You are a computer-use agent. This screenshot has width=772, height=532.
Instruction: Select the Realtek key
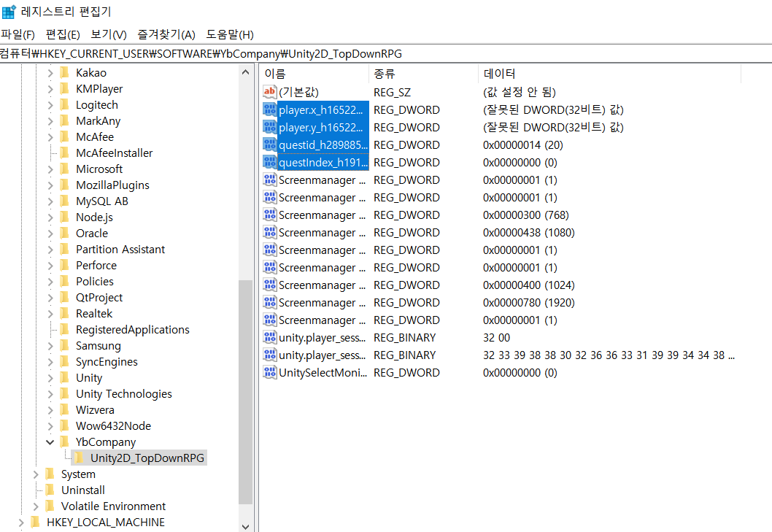[94, 314]
